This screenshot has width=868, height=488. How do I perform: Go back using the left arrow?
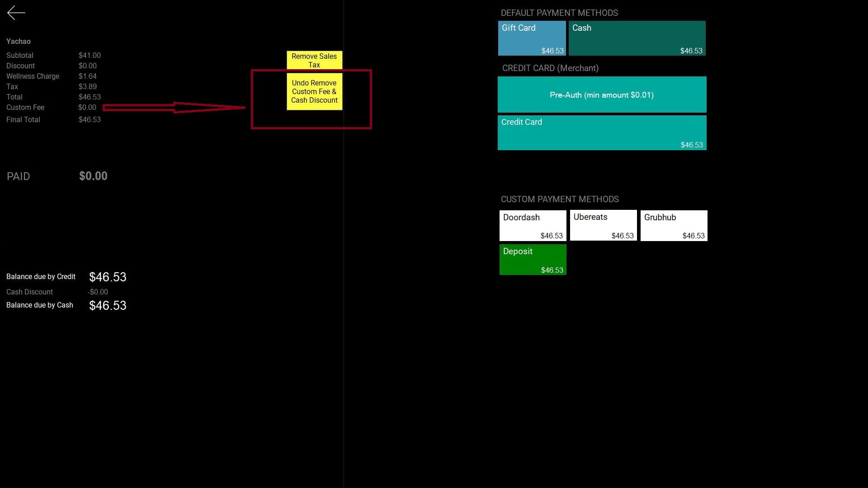click(x=16, y=13)
